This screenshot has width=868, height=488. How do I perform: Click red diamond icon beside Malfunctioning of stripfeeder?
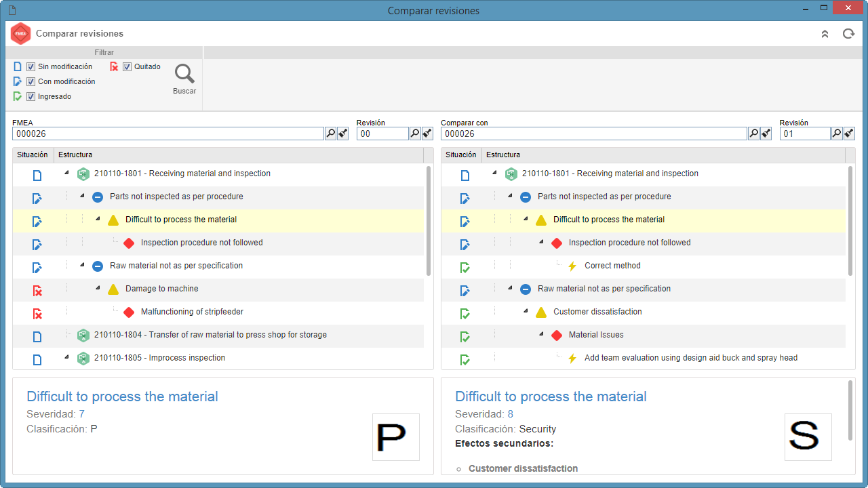click(x=129, y=312)
